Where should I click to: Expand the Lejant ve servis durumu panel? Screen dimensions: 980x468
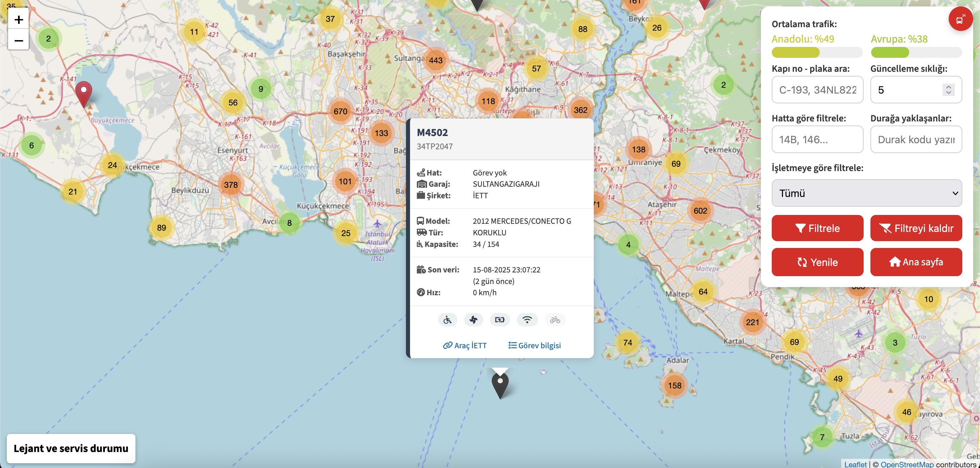click(x=71, y=448)
